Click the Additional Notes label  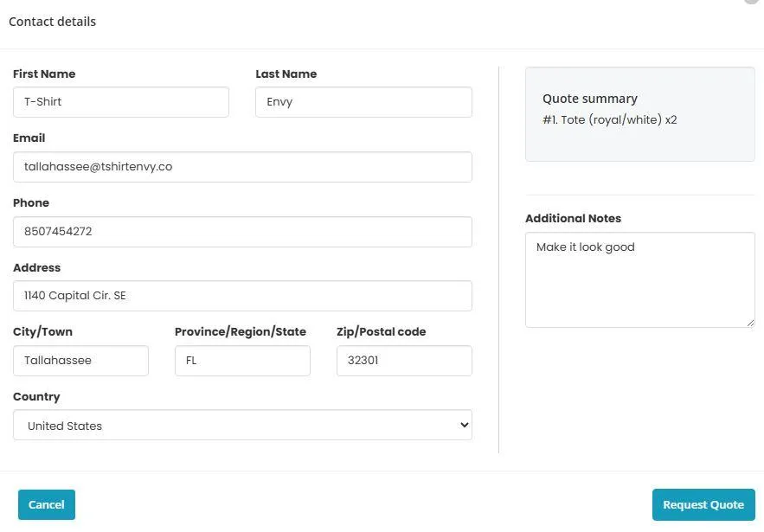573,218
